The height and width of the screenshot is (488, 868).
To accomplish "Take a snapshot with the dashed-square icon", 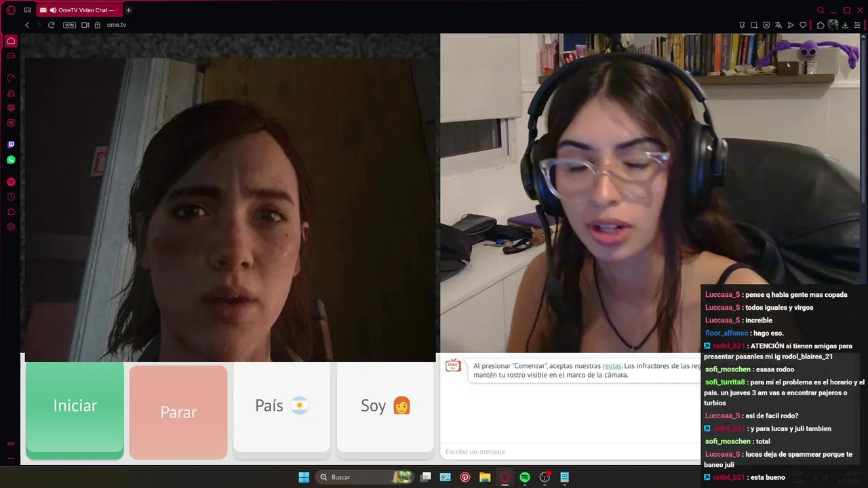I will pyautogui.click(x=754, y=25).
